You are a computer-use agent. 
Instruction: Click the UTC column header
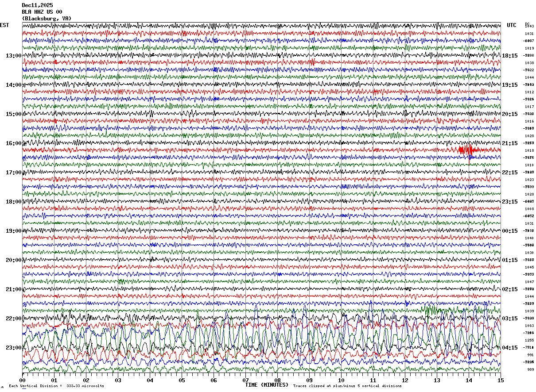click(512, 25)
